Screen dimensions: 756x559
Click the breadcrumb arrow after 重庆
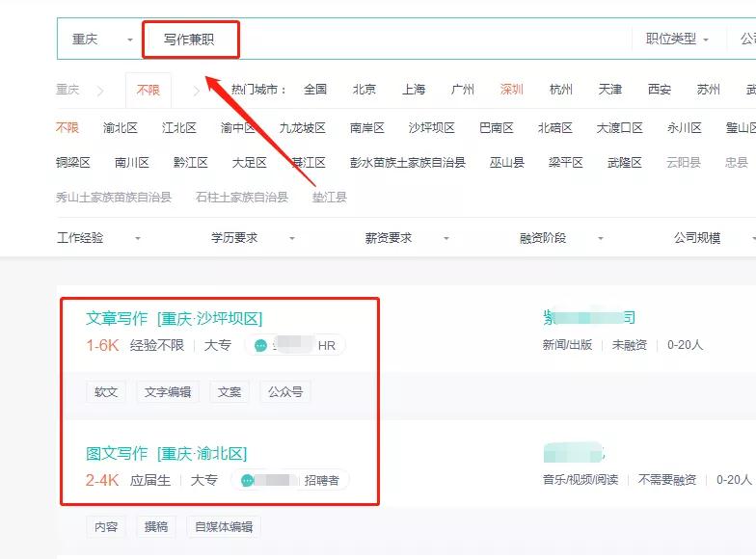[99, 91]
